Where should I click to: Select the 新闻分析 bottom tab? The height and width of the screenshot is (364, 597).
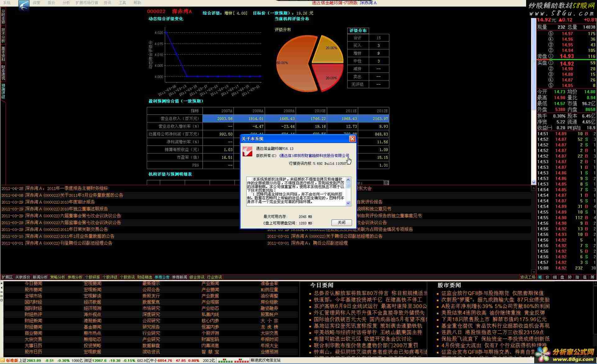tap(40, 277)
